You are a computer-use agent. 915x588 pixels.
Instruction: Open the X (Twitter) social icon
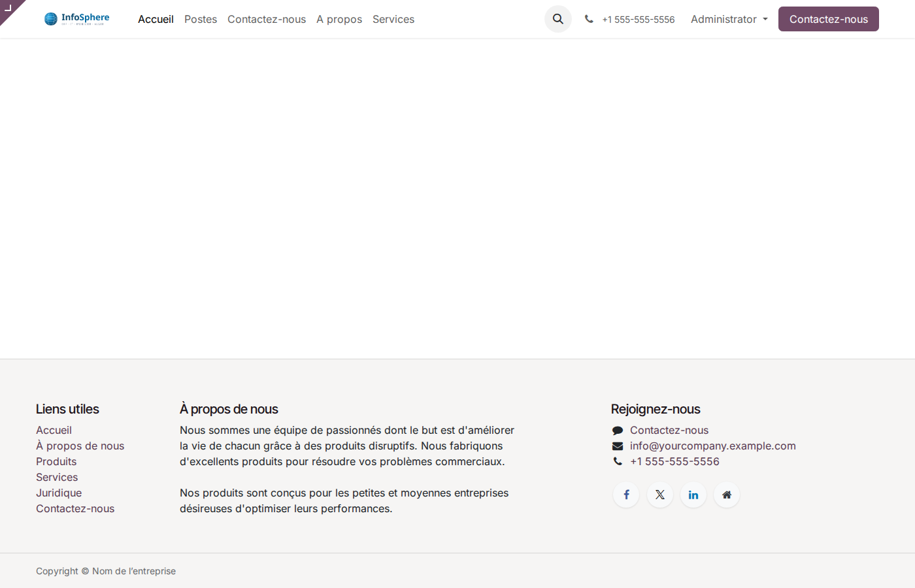point(659,495)
